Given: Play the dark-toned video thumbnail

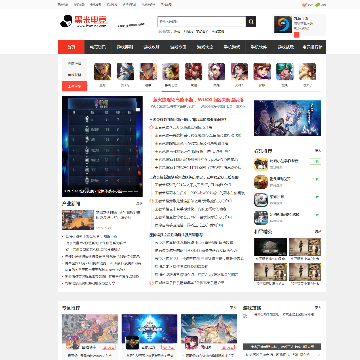Looking at the screenshot, I should click(x=270, y=247).
